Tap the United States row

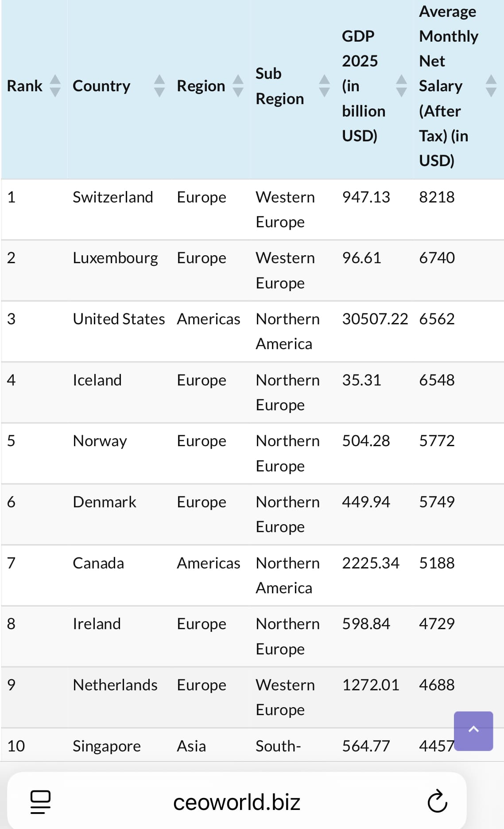point(252,331)
